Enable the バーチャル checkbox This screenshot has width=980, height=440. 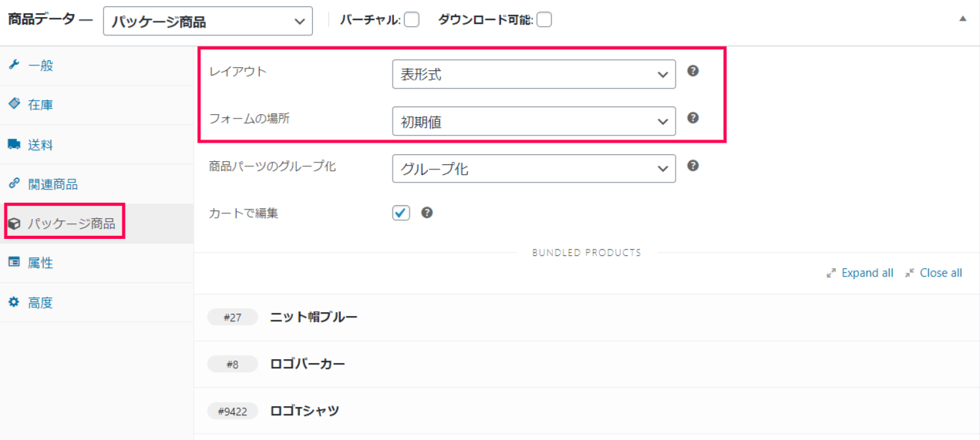click(x=412, y=20)
